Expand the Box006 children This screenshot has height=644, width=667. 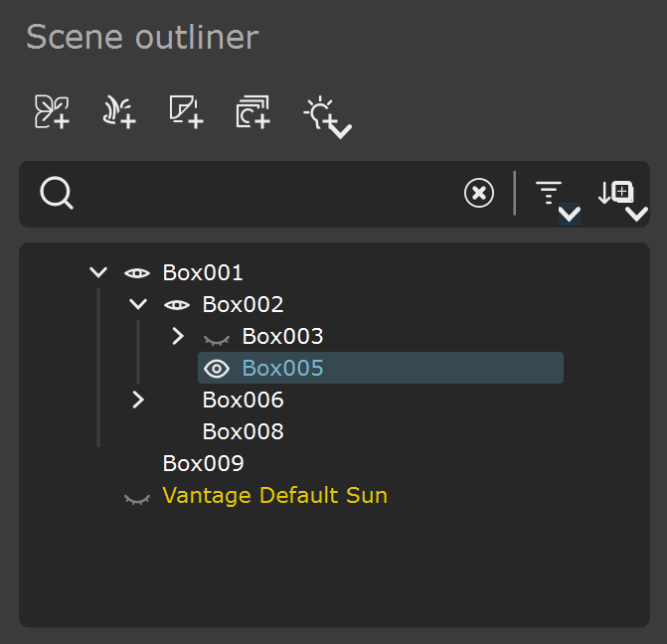pos(138,400)
